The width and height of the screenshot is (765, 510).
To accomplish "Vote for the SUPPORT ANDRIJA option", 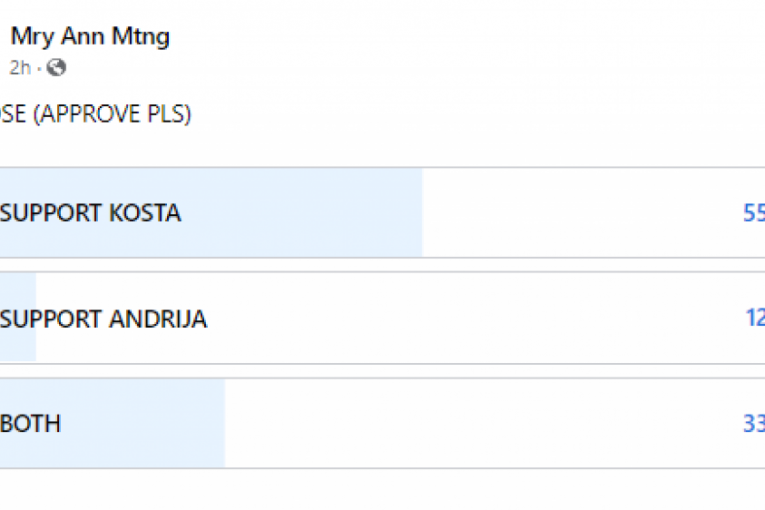I will click(x=104, y=319).
